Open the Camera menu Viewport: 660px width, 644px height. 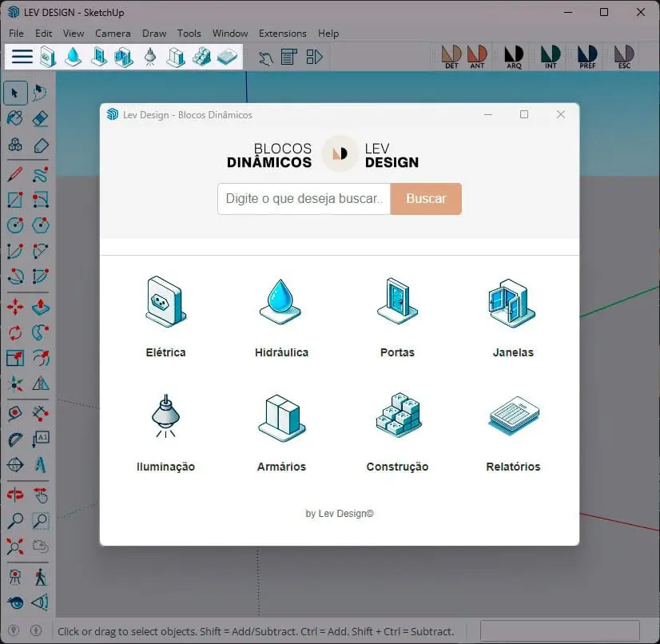(113, 34)
